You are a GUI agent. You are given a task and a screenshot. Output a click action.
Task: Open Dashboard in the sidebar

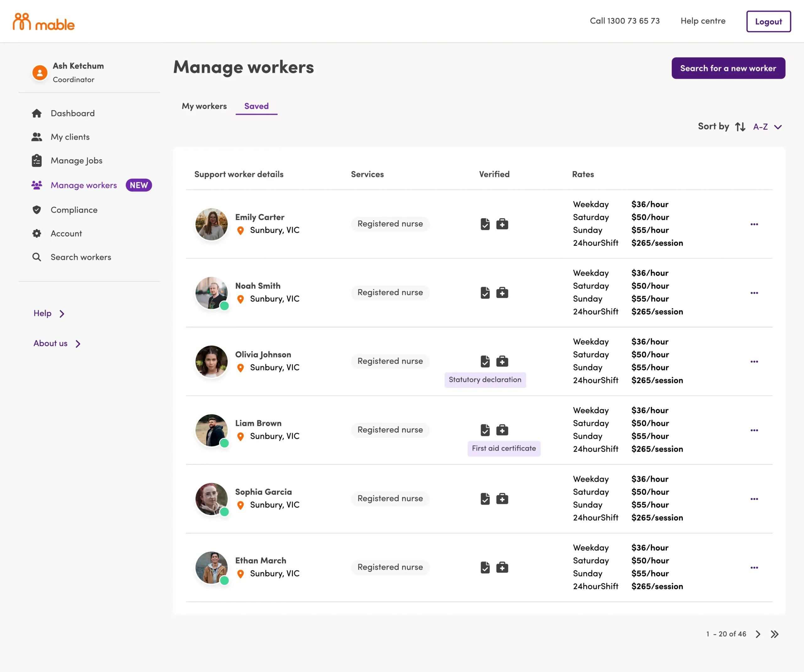click(x=73, y=113)
